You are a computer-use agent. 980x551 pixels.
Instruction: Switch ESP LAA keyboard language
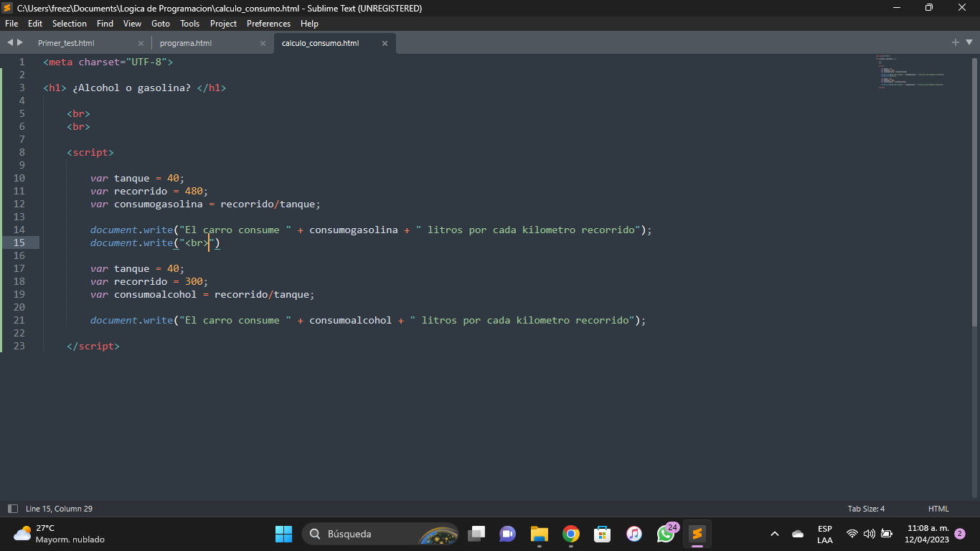click(x=825, y=534)
